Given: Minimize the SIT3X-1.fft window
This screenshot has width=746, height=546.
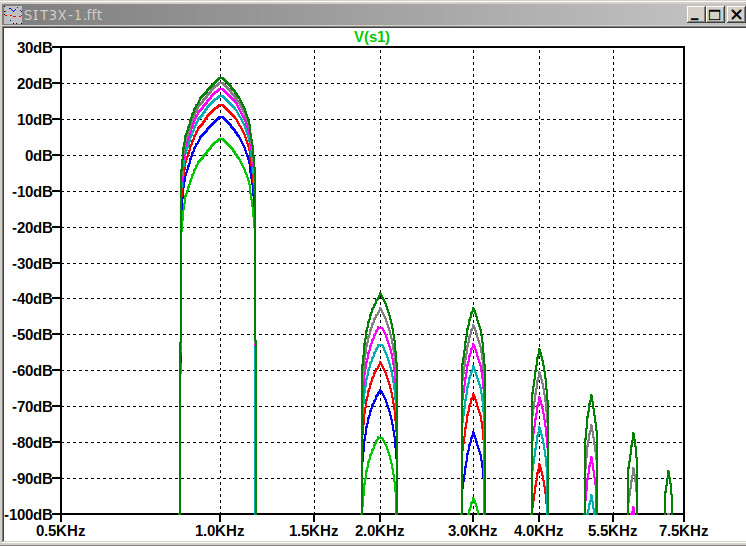Looking at the screenshot, I should click(x=695, y=15).
